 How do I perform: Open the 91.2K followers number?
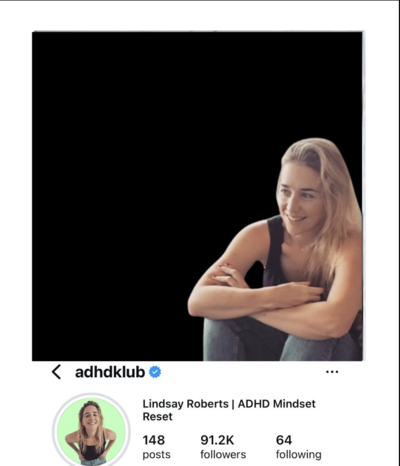coord(217,440)
